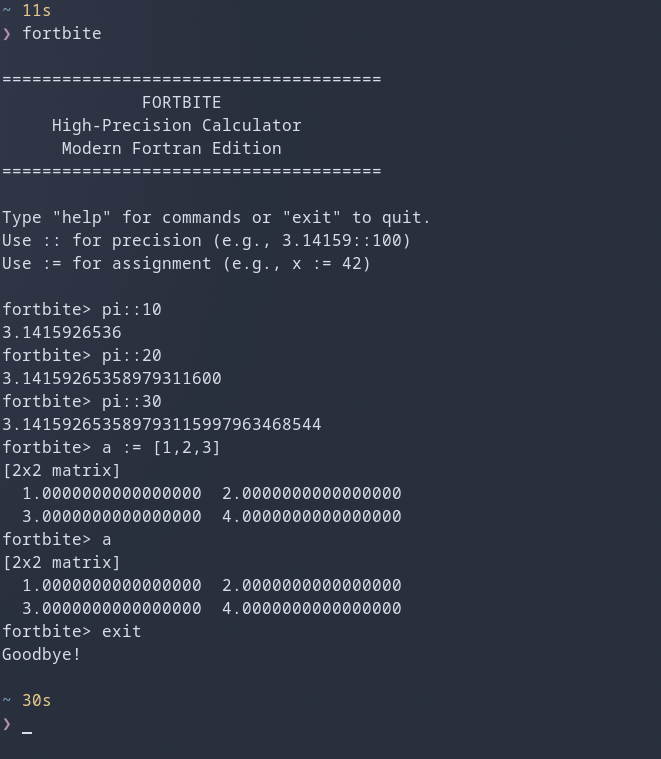The image size is (661, 759).
Task: Click the prompt chevron beside the blinking cursor
Action: coord(7,724)
